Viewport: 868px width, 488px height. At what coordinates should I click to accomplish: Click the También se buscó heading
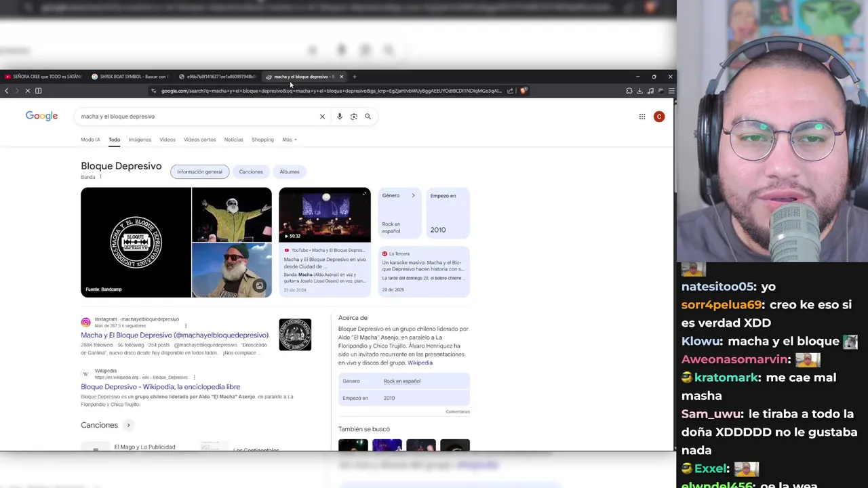(364, 429)
